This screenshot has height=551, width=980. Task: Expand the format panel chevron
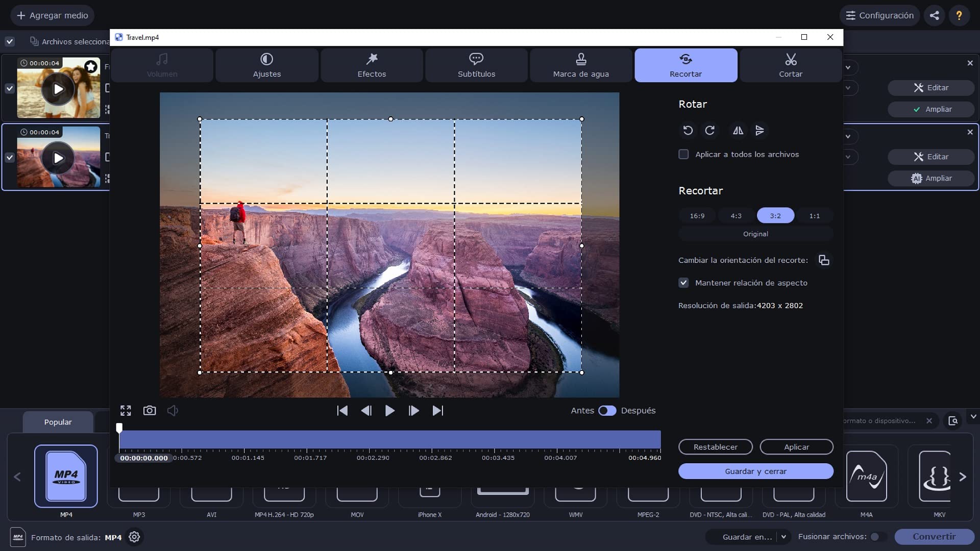click(x=973, y=416)
